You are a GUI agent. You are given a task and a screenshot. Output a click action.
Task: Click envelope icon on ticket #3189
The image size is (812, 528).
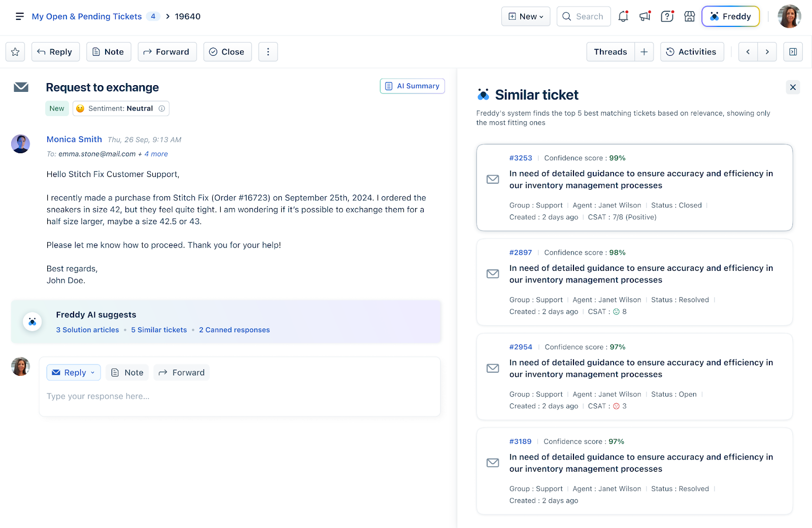[x=493, y=463]
